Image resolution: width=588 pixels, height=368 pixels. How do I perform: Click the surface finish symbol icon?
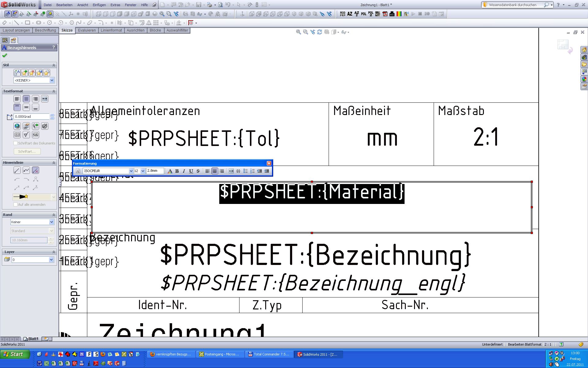point(26,135)
